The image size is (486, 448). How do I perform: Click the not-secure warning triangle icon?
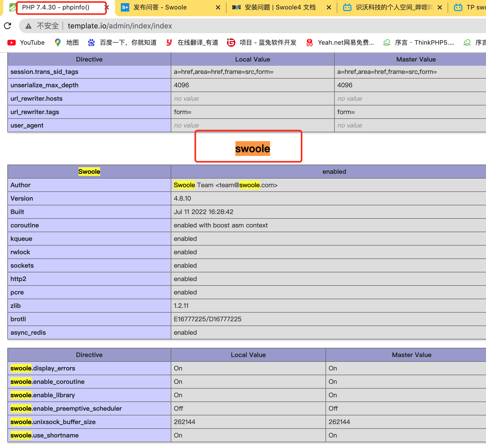pyautogui.click(x=28, y=26)
